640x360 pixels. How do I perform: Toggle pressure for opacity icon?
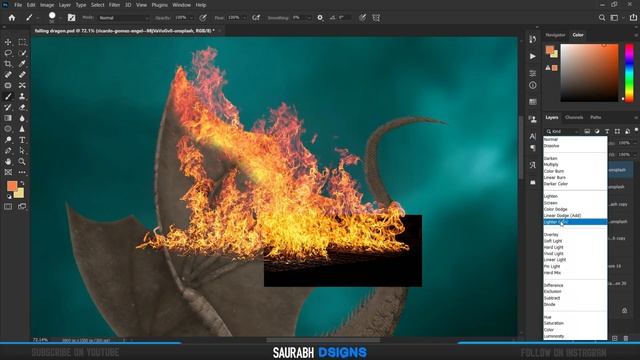coord(203,18)
